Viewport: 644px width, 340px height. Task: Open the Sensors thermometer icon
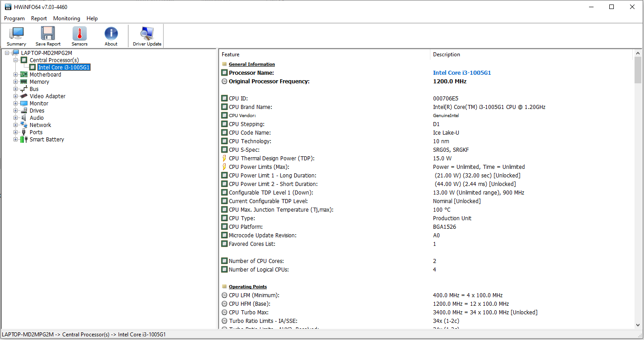[x=79, y=36]
